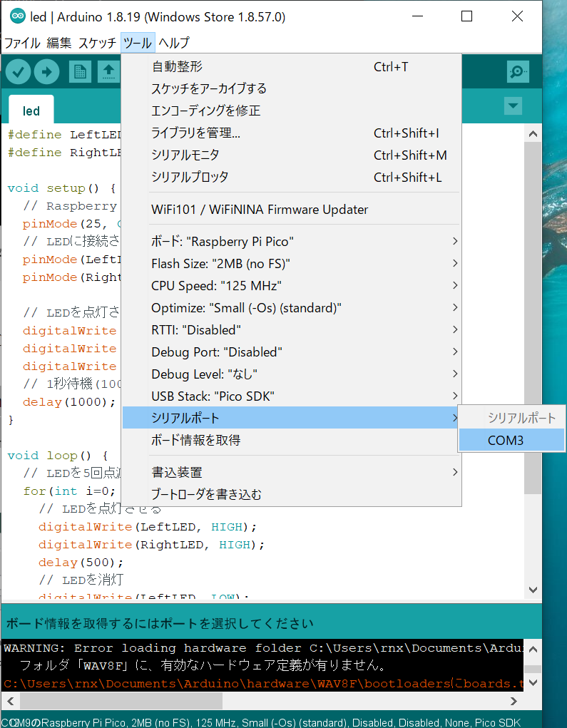Choose エンコーディングを修正 menu entry
567x728 pixels.
pyautogui.click(x=292, y=111)
